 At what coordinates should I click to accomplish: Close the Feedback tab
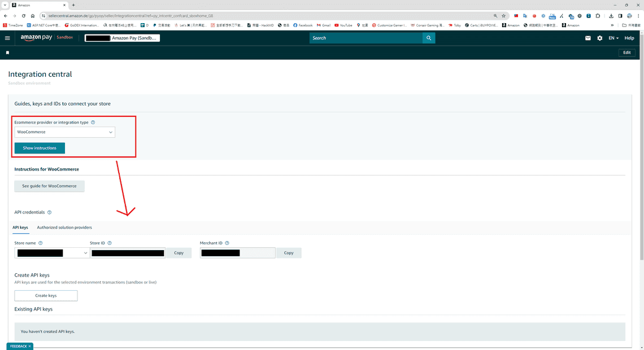click(x=30, y=346)
